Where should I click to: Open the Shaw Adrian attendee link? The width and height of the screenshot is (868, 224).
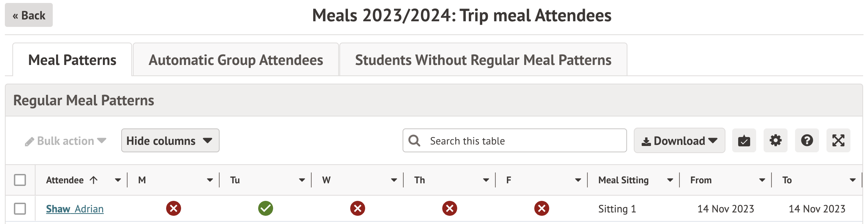pos(75,209)
